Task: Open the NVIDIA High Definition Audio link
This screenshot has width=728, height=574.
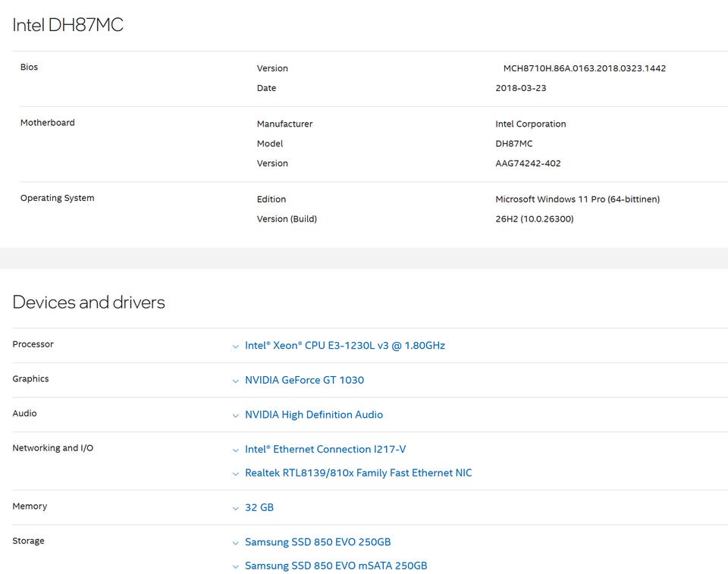Action: (314, 415)
